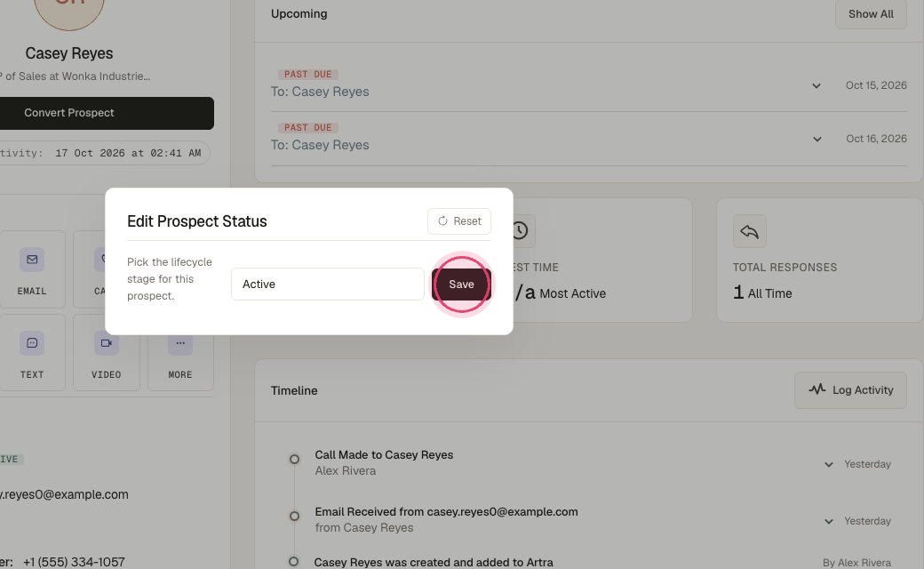Expand the Oct 16, 2026 past due task
The image size is (924, 569).
(816, 140)
